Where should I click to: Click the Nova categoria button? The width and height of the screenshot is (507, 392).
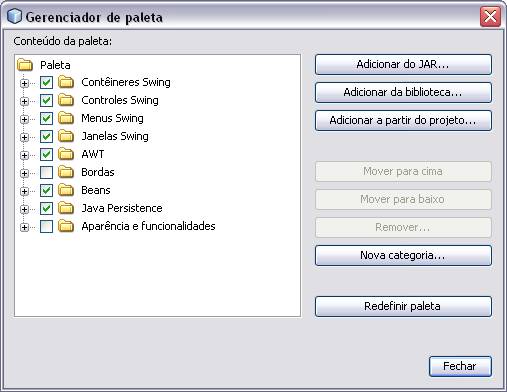point(403,255)
